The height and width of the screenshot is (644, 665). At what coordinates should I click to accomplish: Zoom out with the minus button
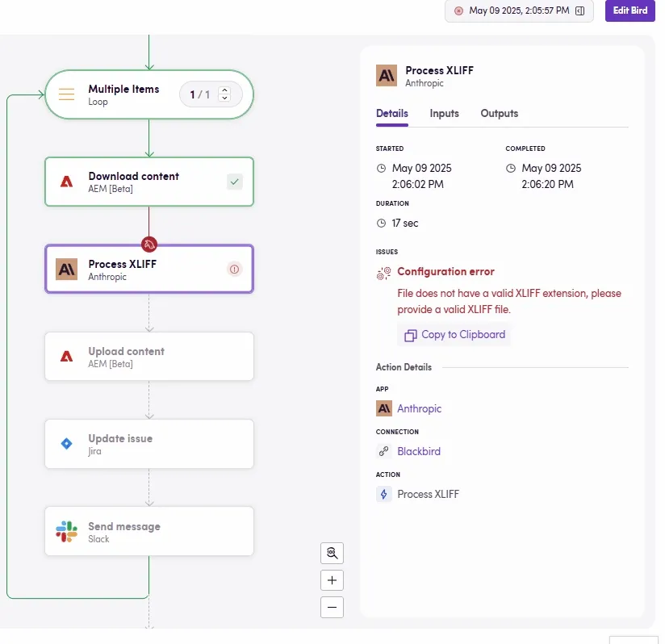(x=332, y=607)
